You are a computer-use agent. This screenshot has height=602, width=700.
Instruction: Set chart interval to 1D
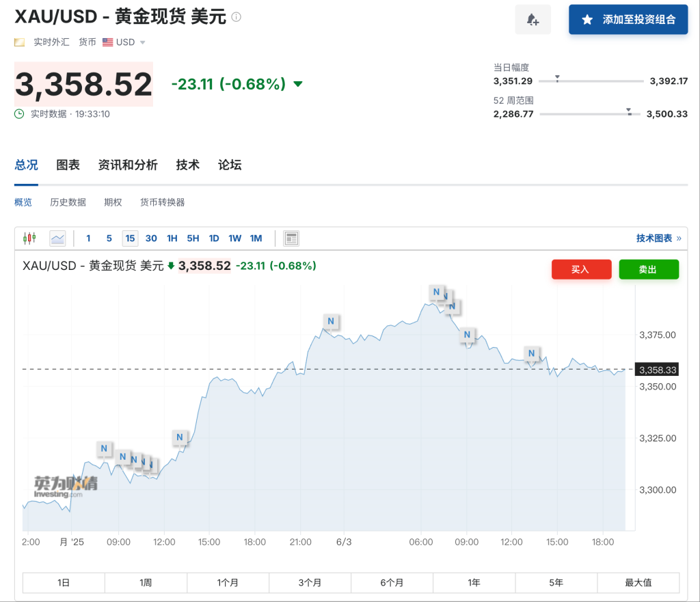tap(214, 238)
